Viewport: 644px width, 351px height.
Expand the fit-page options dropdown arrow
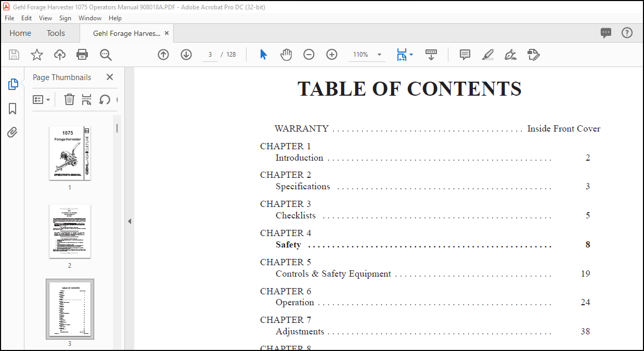(x=411, y=55)
